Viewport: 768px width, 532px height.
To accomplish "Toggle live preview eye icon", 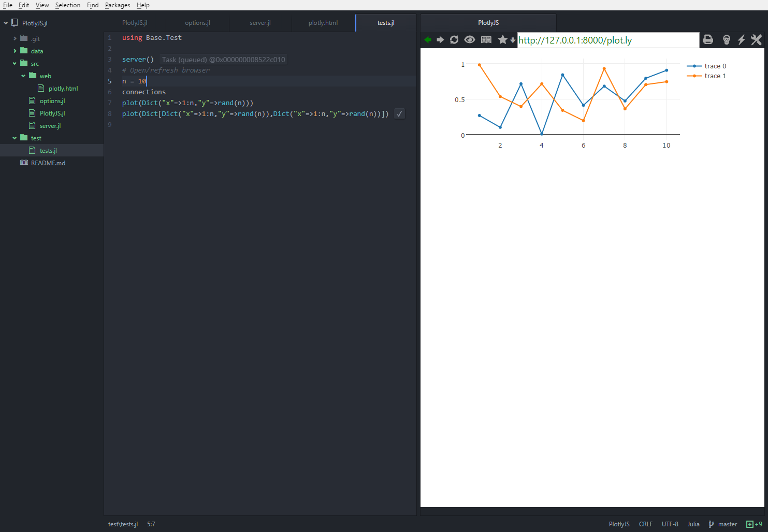I will [470, 40].
